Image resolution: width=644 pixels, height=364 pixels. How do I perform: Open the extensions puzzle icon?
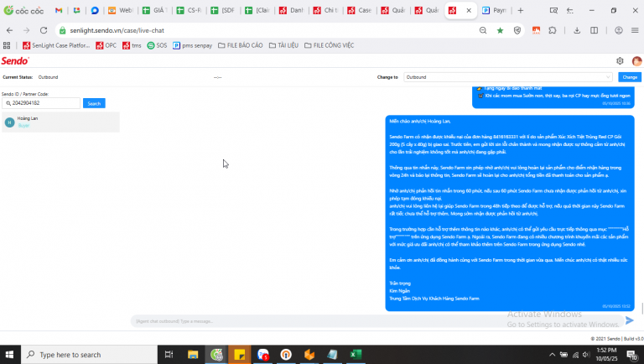point(553,30)
